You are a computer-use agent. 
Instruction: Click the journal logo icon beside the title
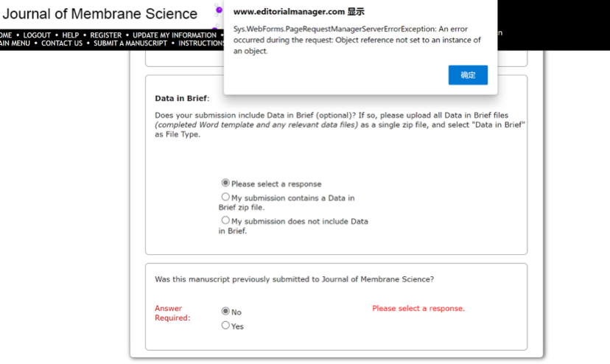pos(217,11)
